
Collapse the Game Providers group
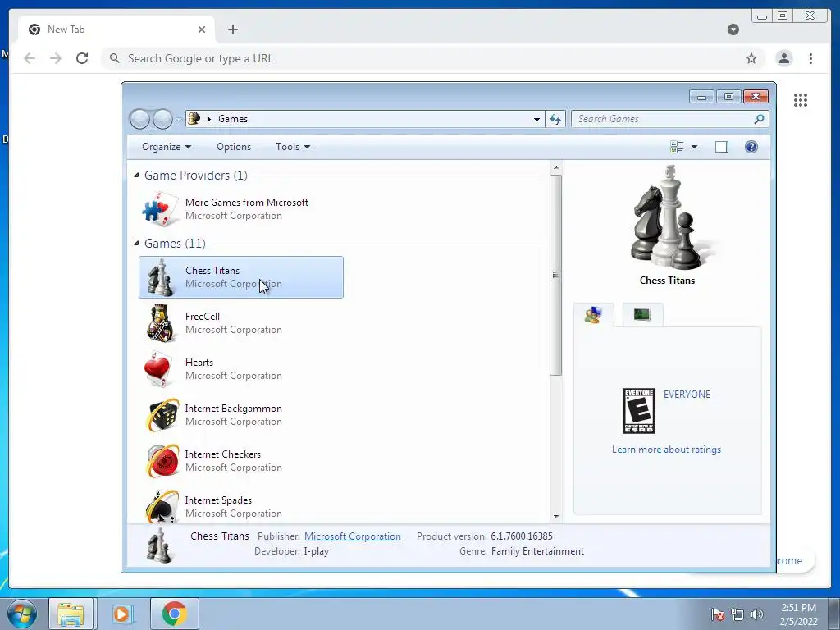(136, 176)
